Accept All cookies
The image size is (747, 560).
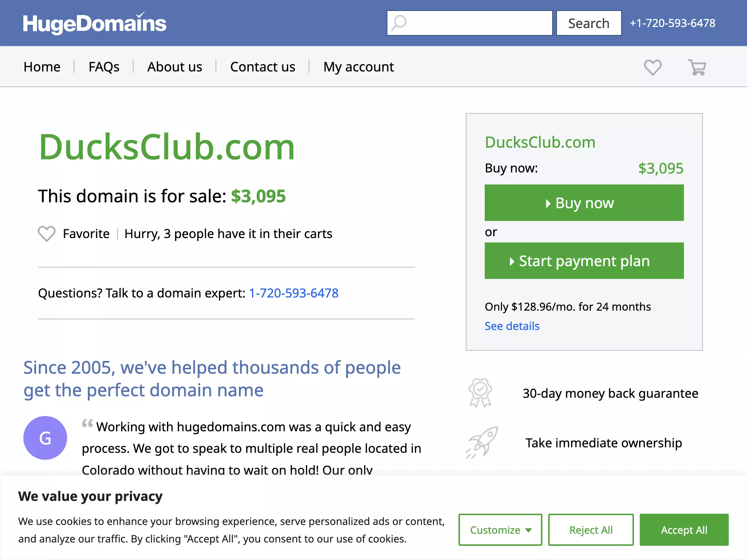tap(684, 530)
